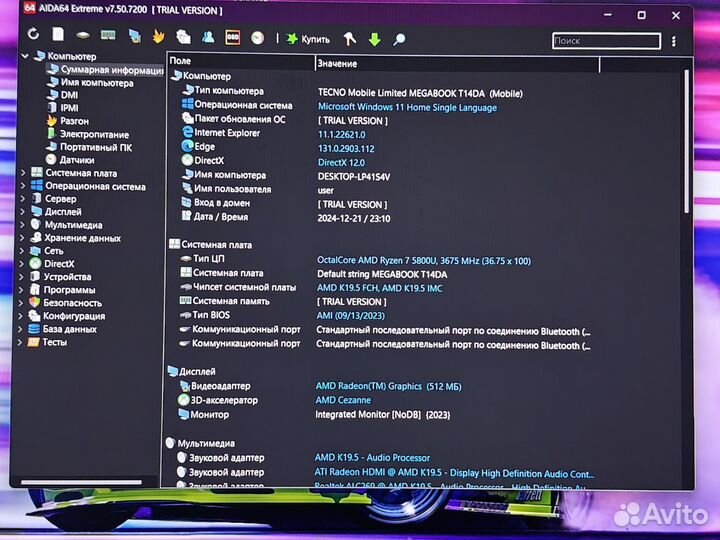The width and height of the screenshot is (720, 540).
Task: Open the Report page icon in toolbar
Action: click(x=58, y=35)
